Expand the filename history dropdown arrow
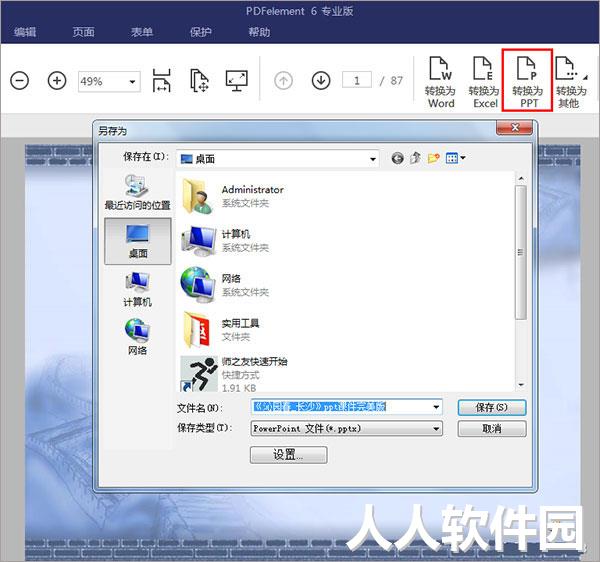 point(436,407)
